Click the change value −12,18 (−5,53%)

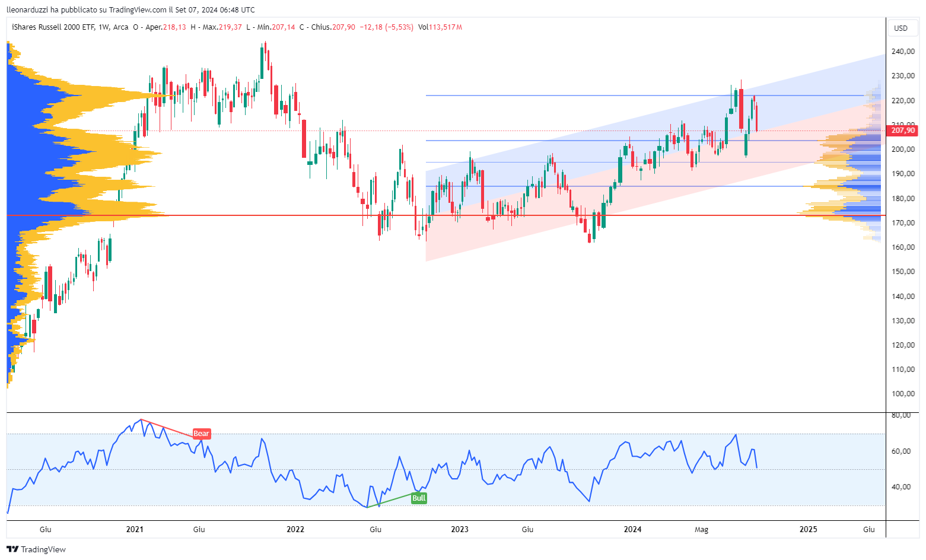point(386,27)
